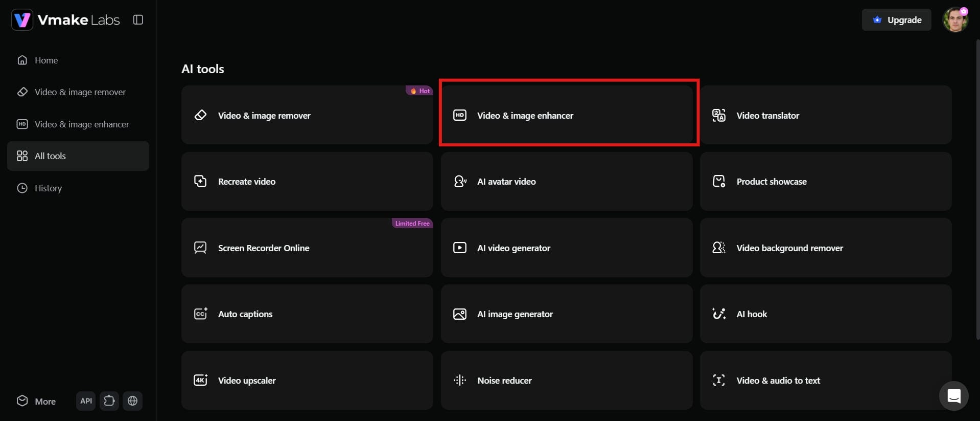The width and height of the screenshot is (980, 421).
Task: Click the AI video generator play icon
Action: click(x=460, y=248)
